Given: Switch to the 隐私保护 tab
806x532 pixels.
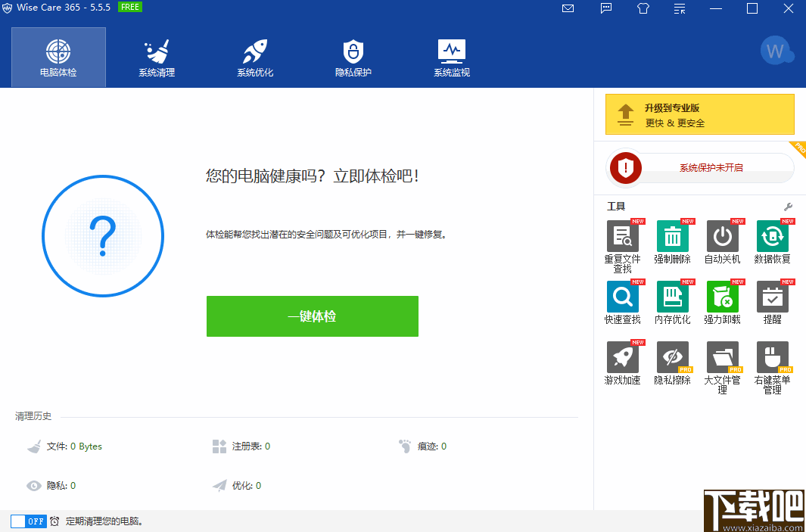Looking at the screenshot, I should [x=353, y=57].
